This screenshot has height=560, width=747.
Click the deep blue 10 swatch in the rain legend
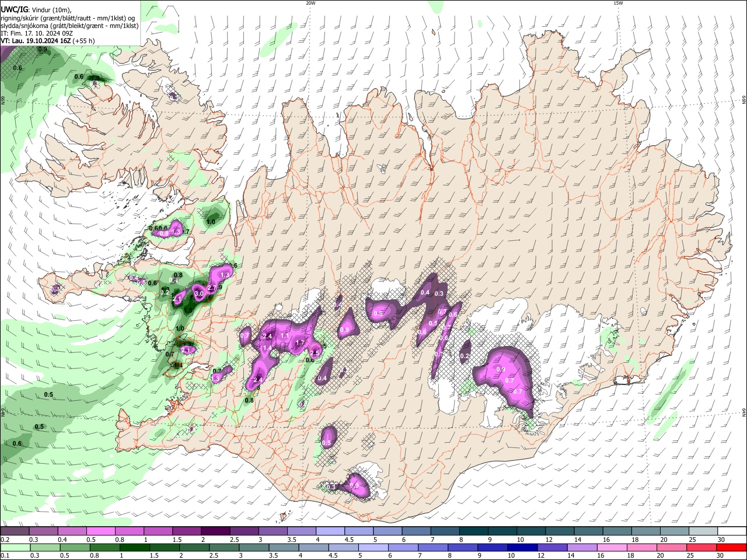(x=523, y=547)
